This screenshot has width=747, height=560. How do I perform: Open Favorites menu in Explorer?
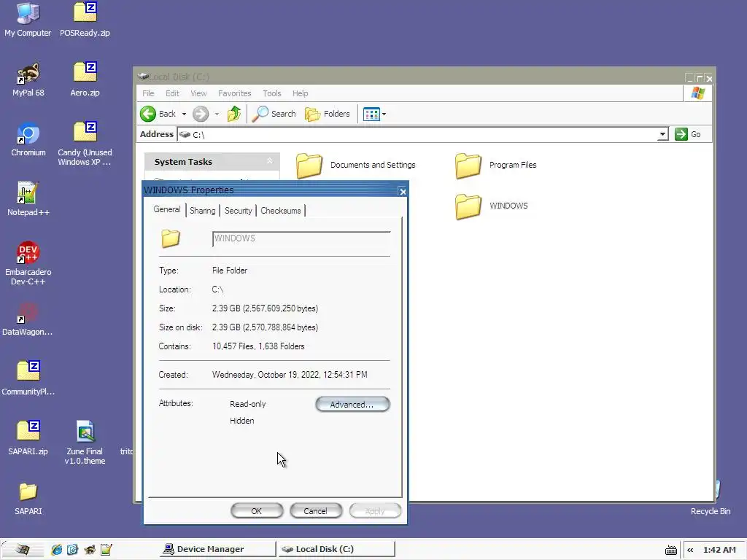(x=234, y=93)
